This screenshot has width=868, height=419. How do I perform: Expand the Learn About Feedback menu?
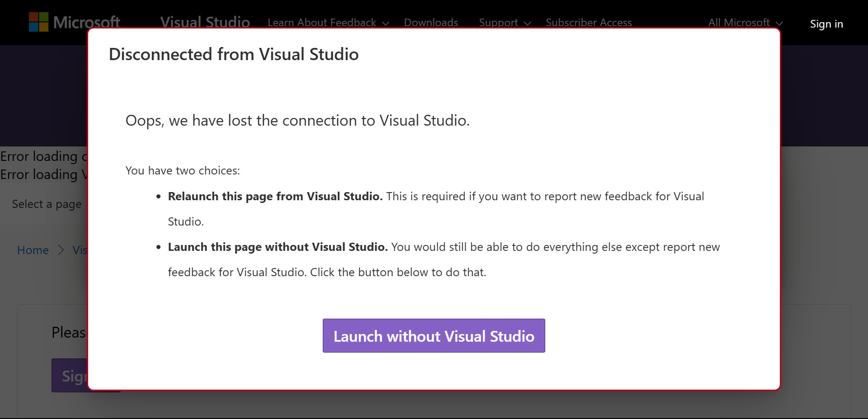point(328,23)
